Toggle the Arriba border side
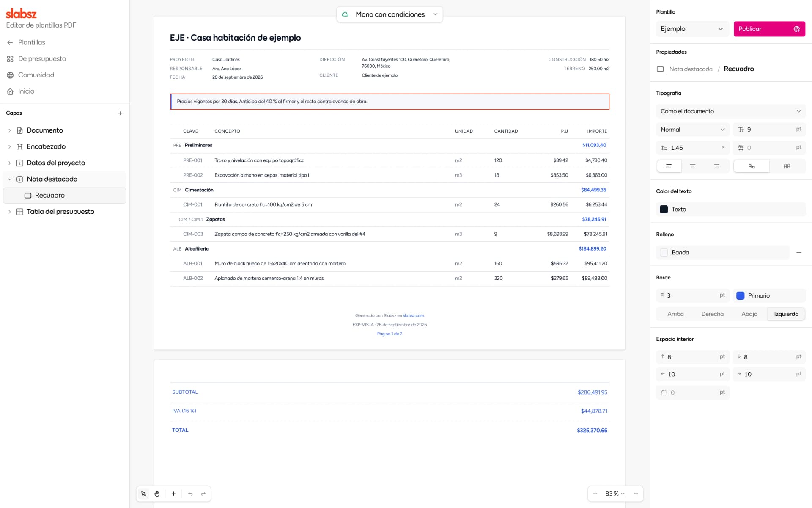 tap(675, 314)
